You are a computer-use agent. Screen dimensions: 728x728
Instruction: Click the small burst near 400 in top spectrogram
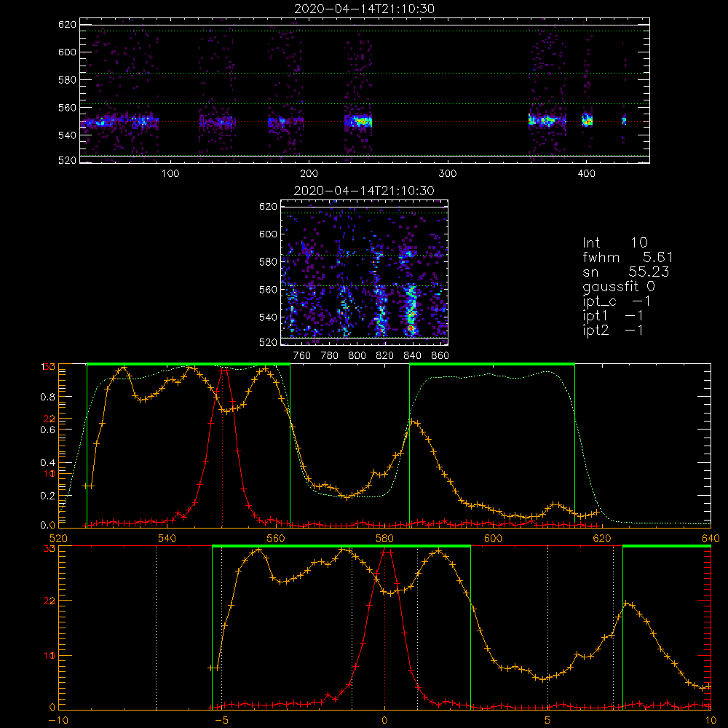click(x=587, y=120)
